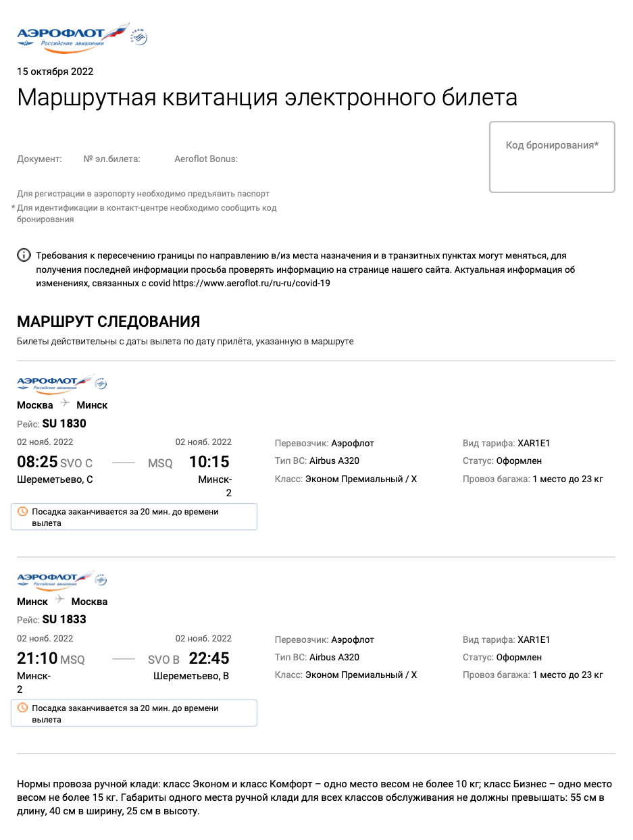The width and height of the screenshot is (633, 840).
Task: Click the info icon beside border requirements notice
Action: [x=24, y=255]
